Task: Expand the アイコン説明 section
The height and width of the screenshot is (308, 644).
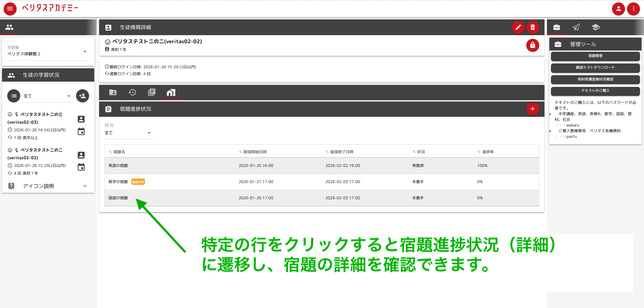Action: coord(48,186)
